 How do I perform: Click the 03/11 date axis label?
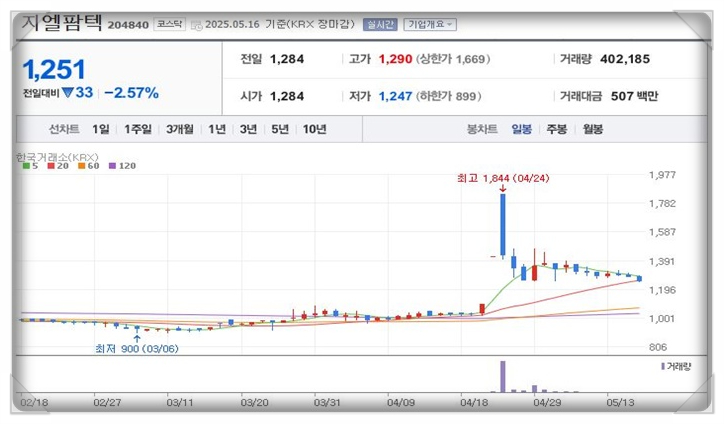coord(180,403)
